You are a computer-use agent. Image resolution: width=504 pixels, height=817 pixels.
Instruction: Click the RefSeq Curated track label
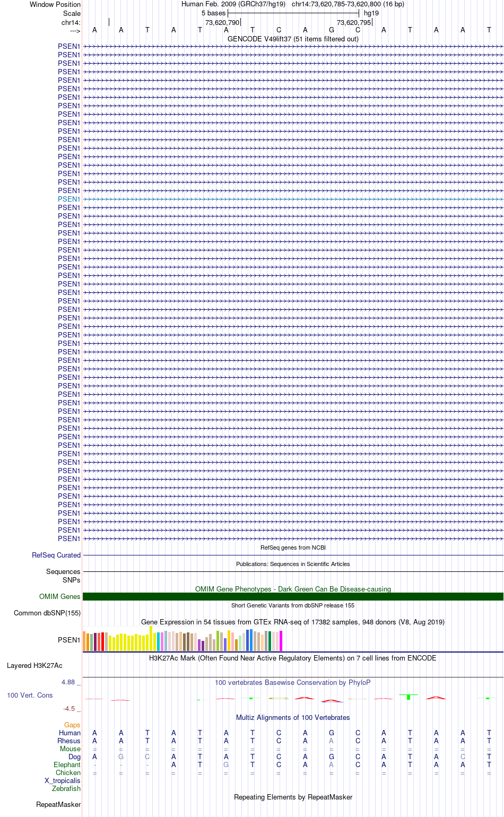coord(56,555)
